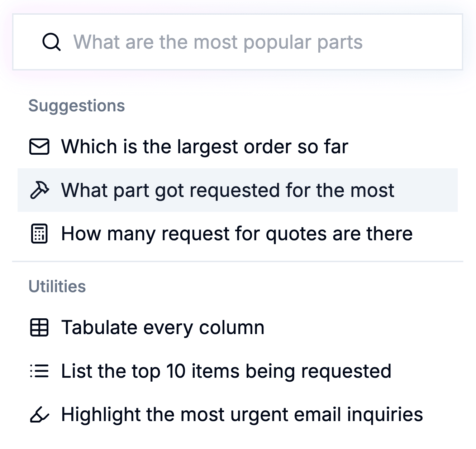The height and width of the screenshot is (449, 476).
Task: Select List the top 10 items being requested
Action: point(226,371)
